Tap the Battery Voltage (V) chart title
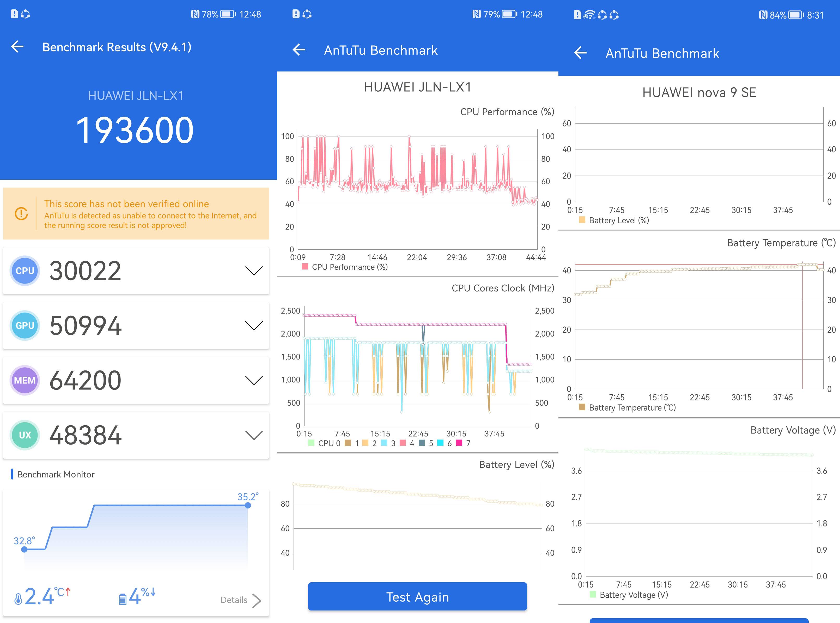Screen dimensions: 840x623 tap(793, 430)
